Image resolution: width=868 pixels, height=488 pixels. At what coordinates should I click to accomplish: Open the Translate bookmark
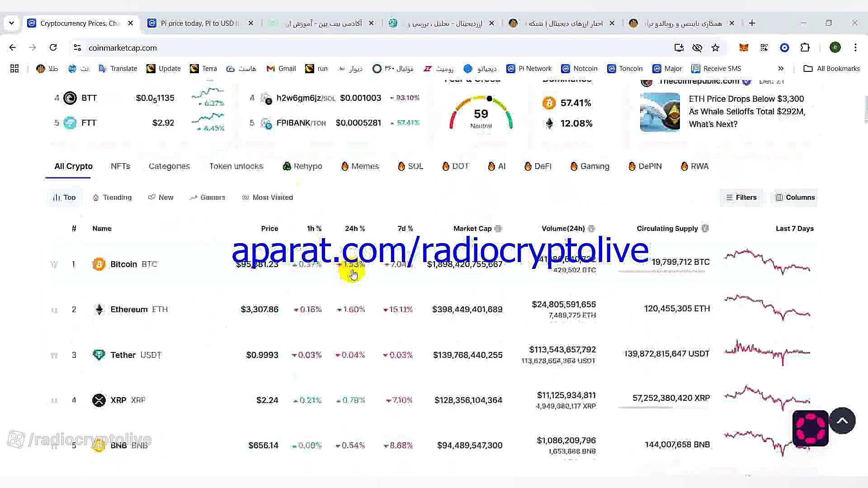click(x=118, y=69)
